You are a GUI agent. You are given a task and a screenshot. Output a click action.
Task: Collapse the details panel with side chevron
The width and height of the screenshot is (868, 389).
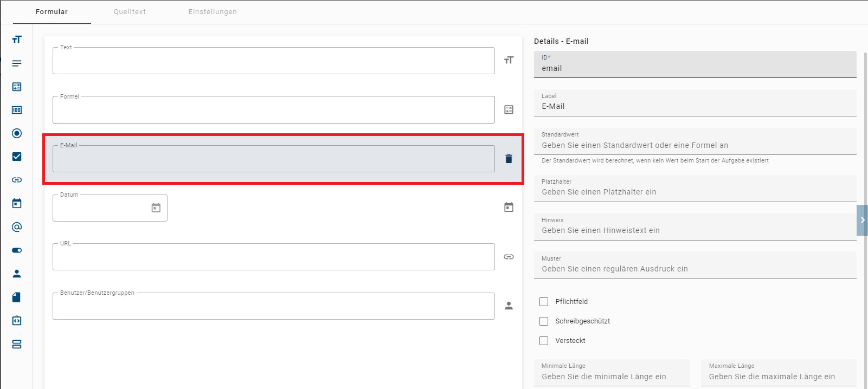[862, 220]
